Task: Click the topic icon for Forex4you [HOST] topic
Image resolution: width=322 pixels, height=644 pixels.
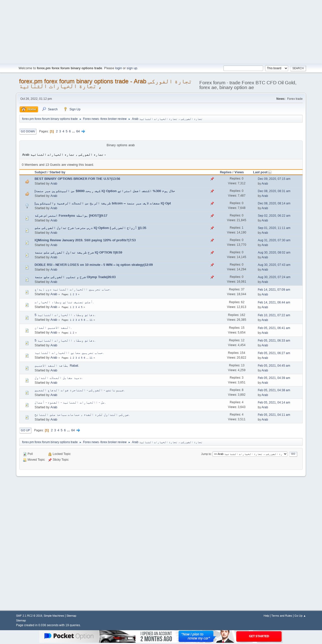Action: 27,218
